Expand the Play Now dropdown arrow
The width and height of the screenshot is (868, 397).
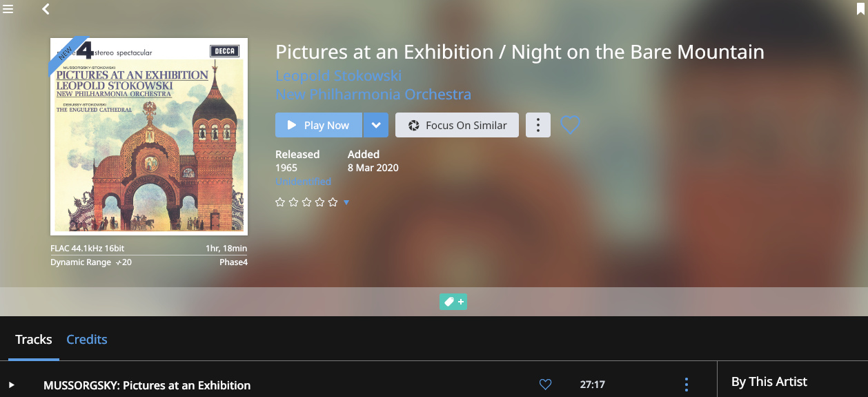click(x=376, y=125)
